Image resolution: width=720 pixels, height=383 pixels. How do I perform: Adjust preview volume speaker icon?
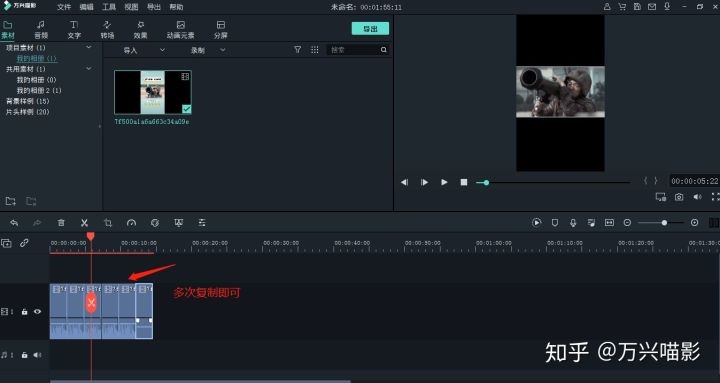[x=698, y=197]
